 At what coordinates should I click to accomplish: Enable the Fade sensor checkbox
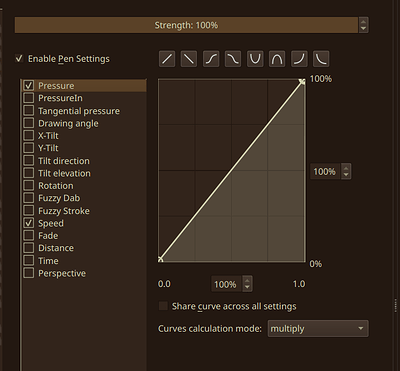tap(29, 235)
